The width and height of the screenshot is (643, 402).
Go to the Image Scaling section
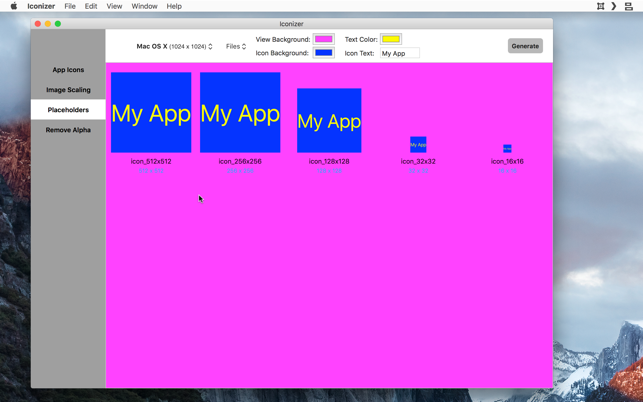[x=68, y=89]
